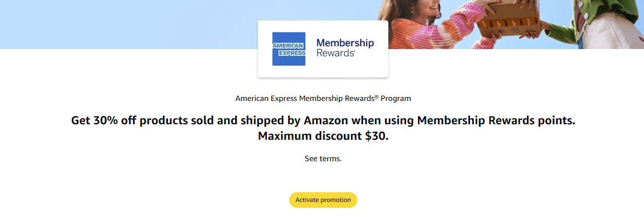Viewport: 644px width, 217px height.
Task: Click the word Rewards in the logo
Action: tap(335, 53)
